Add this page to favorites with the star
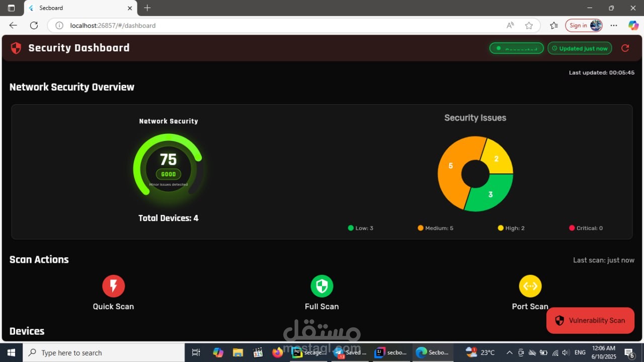The height and width of the screenshot is (362, 644). click(529, 25)
